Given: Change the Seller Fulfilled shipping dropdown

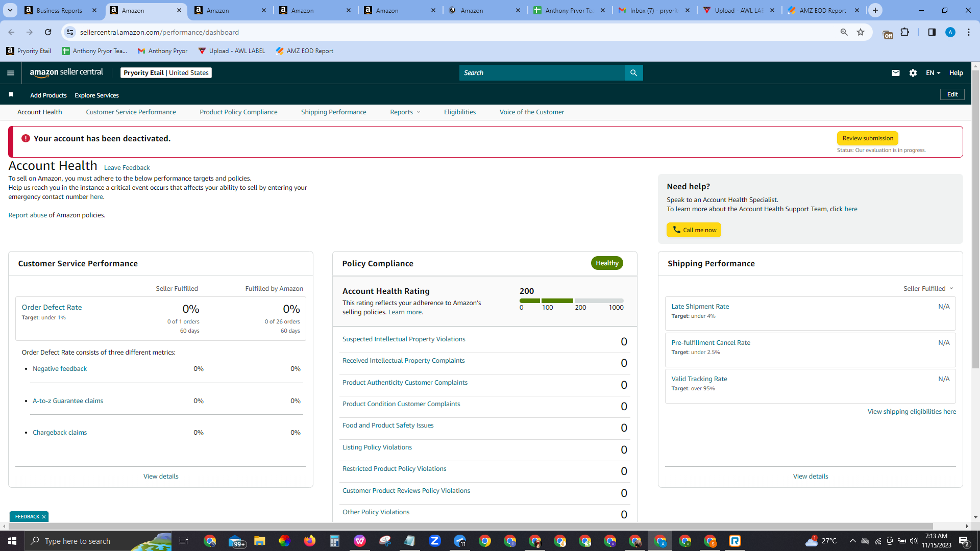Looking at the screenshot, I should (x=928, y=289).
